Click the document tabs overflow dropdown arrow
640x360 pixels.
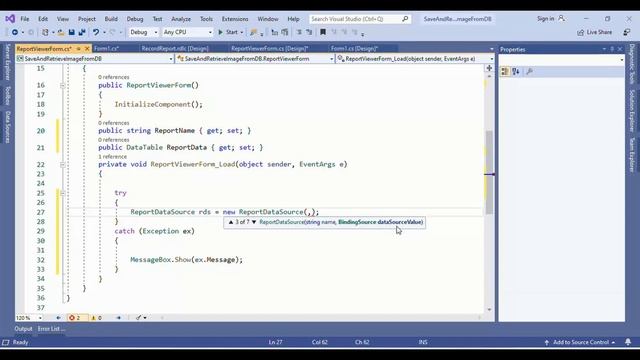(491, 49)
